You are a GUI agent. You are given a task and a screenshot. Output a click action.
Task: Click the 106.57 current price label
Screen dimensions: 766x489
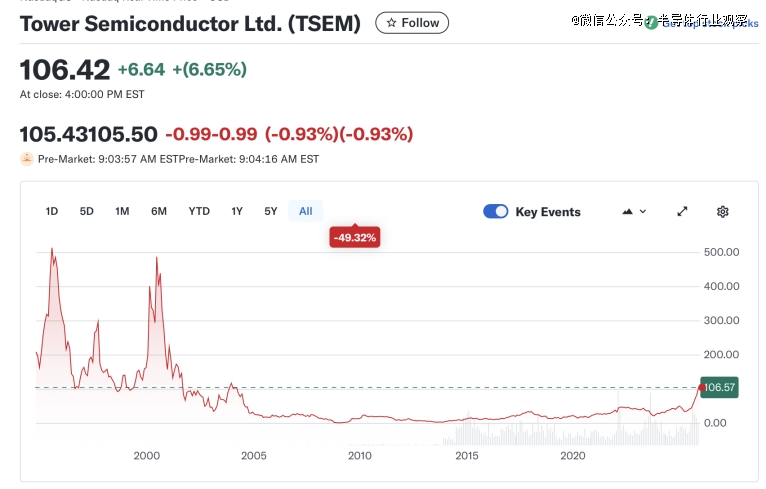coord(720,387)
